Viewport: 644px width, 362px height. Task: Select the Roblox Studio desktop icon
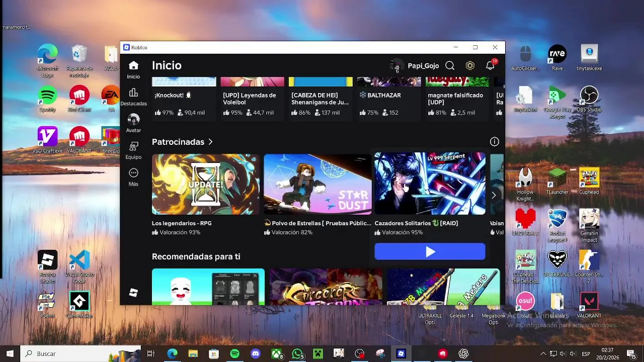(47, 267)
